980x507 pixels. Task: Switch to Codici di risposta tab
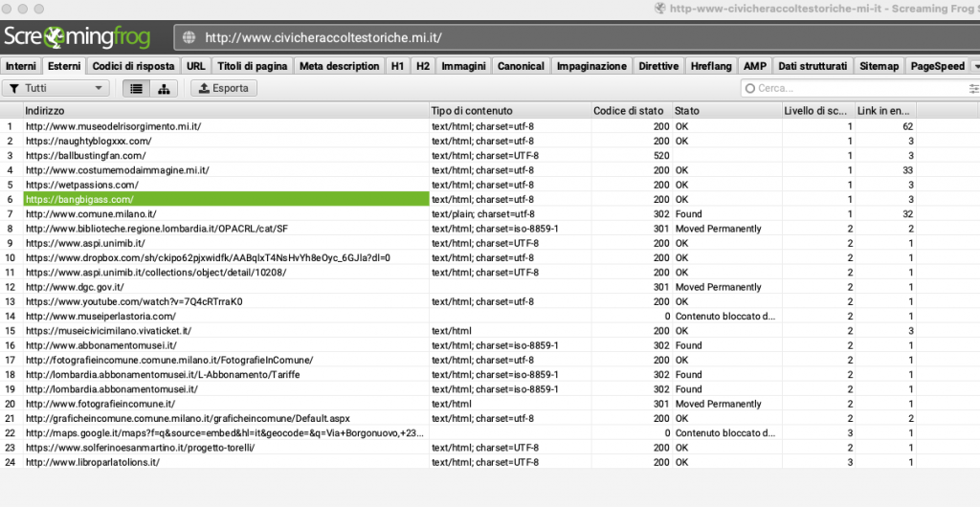pyautogui.click(x=133, y=66)
